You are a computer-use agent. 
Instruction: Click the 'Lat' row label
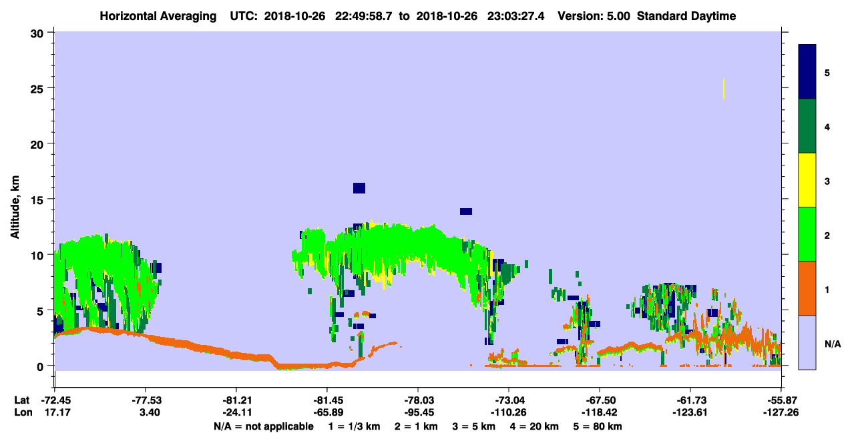pyautogui.click(x=22, y=400)
